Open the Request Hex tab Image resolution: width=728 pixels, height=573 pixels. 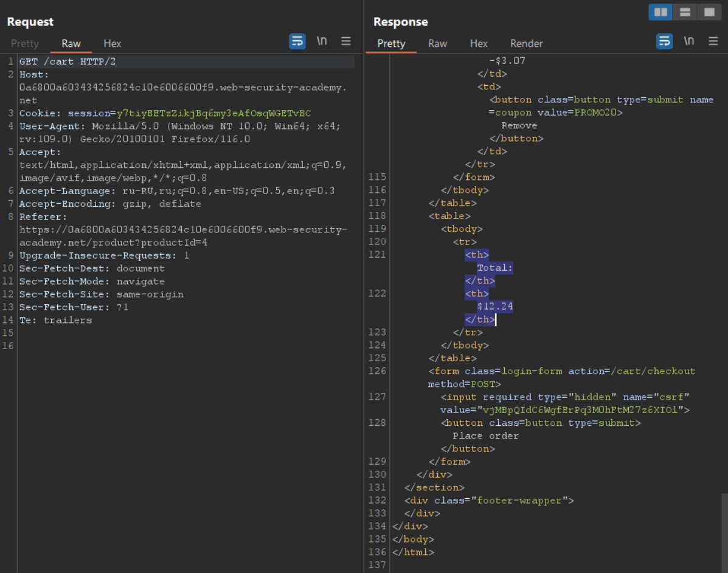(113, 44)
